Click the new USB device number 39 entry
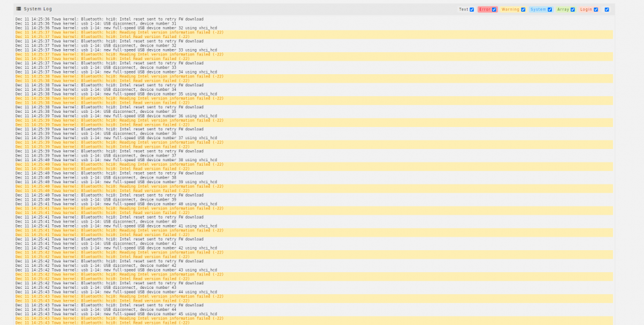Image resolution: width=644 pixels, height=325 pixels. coord(116,182)
